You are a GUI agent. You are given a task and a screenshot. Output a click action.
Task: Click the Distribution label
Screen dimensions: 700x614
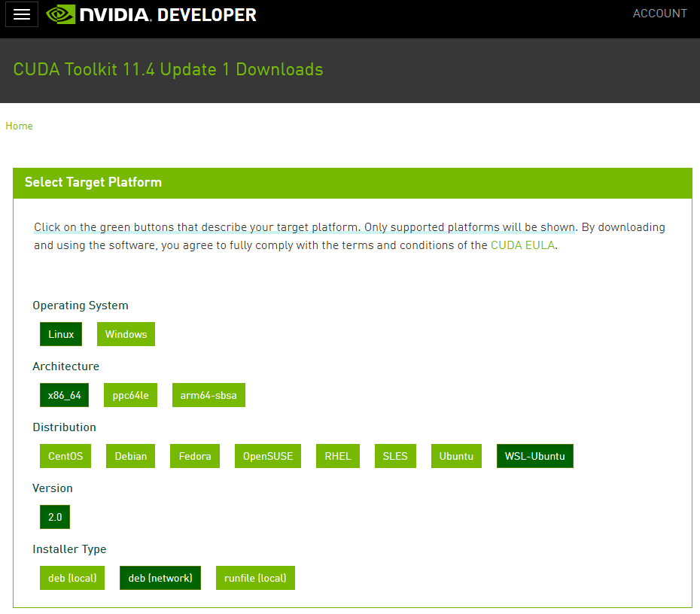click(x=64, y=427)
